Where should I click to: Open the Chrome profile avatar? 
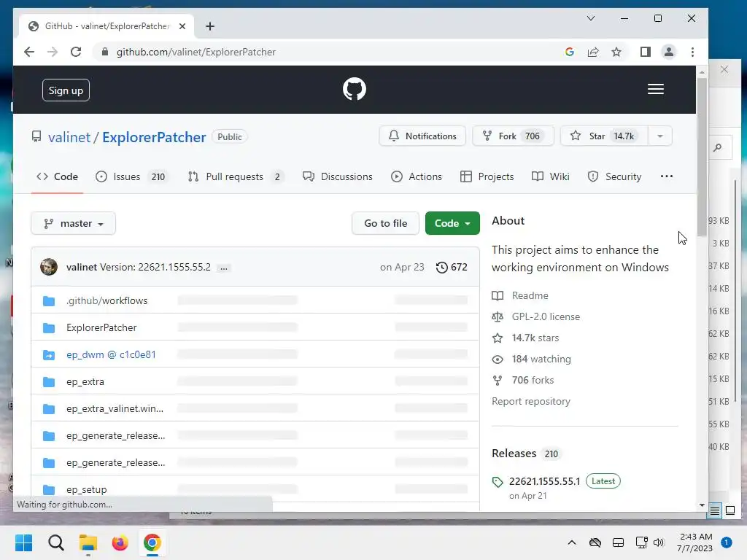tap(669, 52)
